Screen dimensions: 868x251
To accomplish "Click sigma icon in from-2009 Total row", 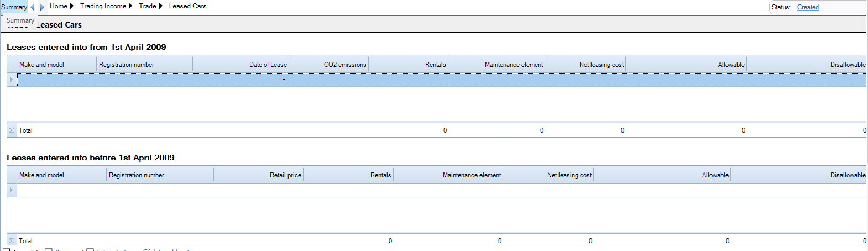I will pyautogui.click(x=12, y=130).
